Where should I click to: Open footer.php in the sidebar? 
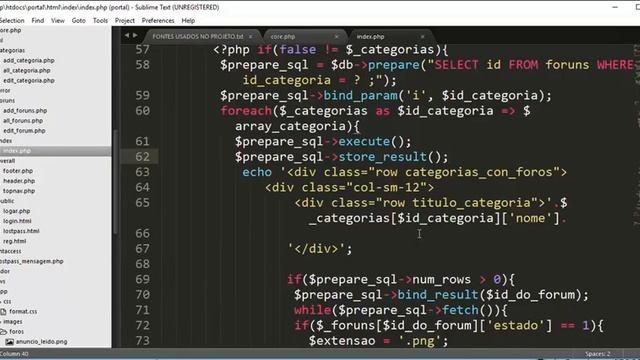[x=18, y=171]
